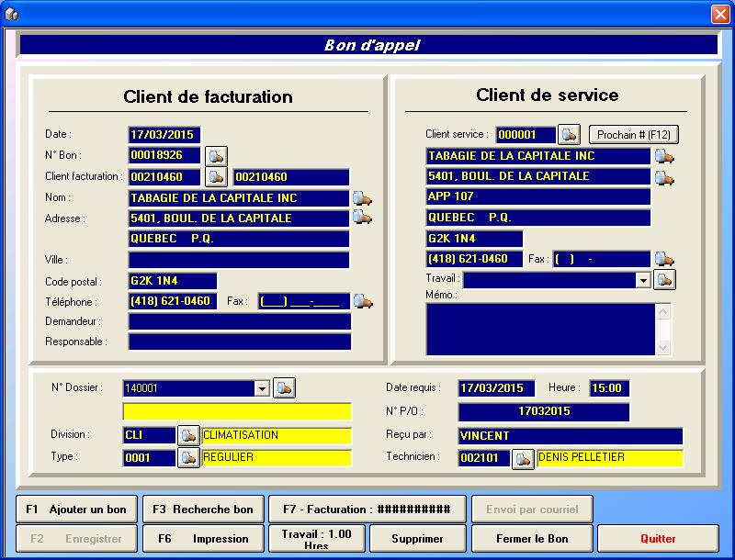
Task: Click inside the Demandeur input field
Action: tap(239, 321)
